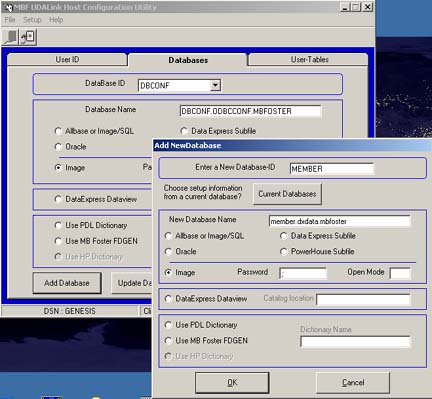
Task: Click the application icon in title bar
Action: click(9, 7)
